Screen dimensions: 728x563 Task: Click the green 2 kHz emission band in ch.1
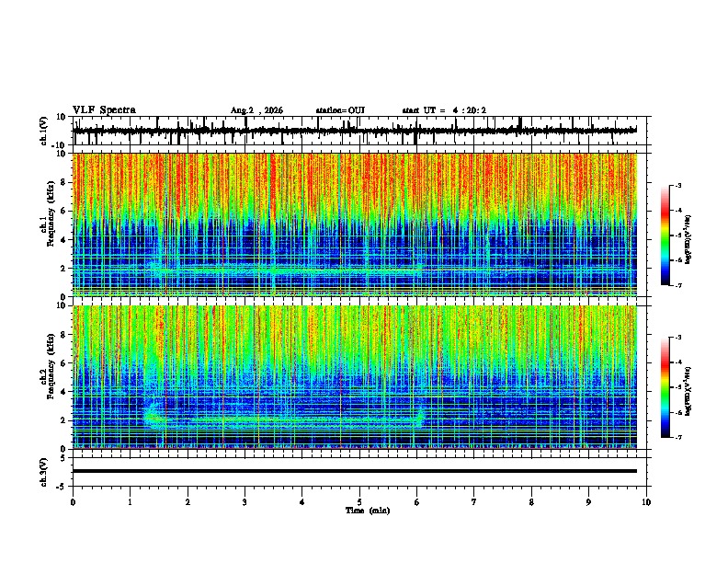[288, 270]
